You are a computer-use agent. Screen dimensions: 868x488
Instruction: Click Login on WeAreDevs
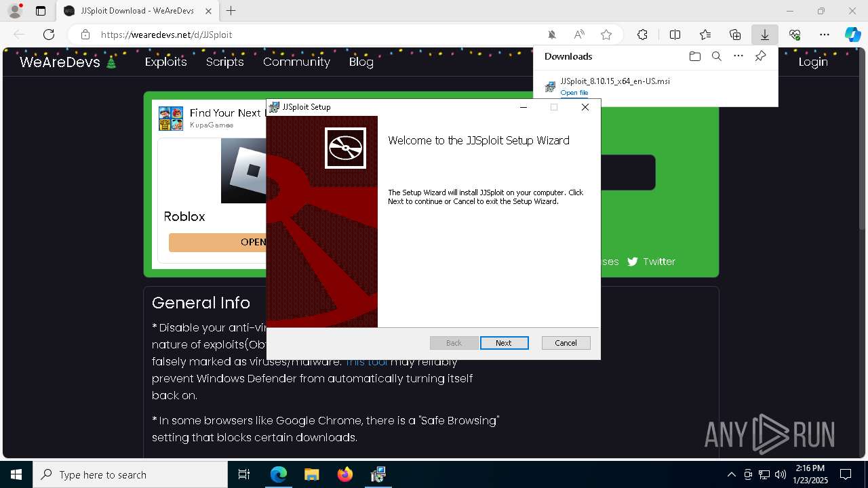click(x=813, y=62)
